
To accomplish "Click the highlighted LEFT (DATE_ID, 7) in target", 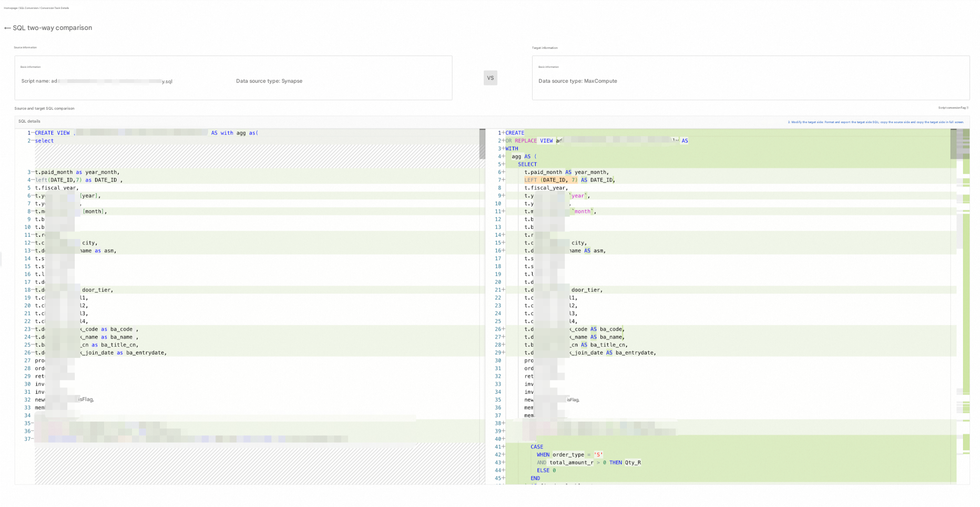I will [x=550, y=180].
